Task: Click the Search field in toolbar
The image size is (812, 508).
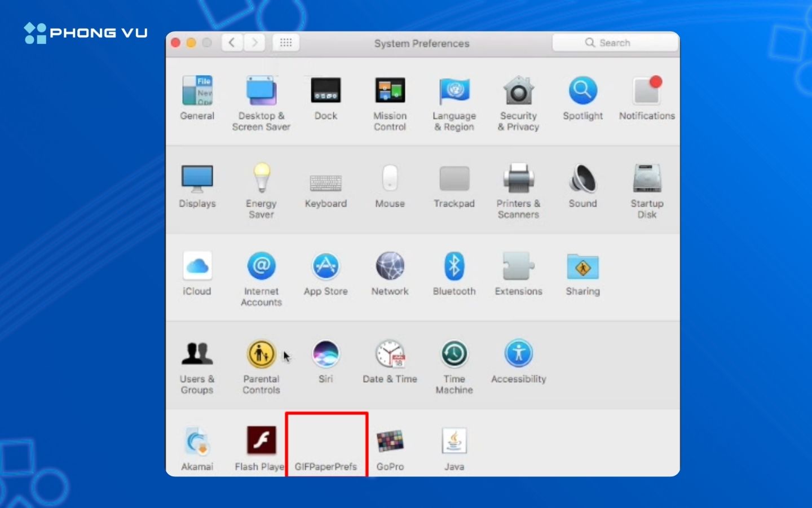Action: coord(615,43)
